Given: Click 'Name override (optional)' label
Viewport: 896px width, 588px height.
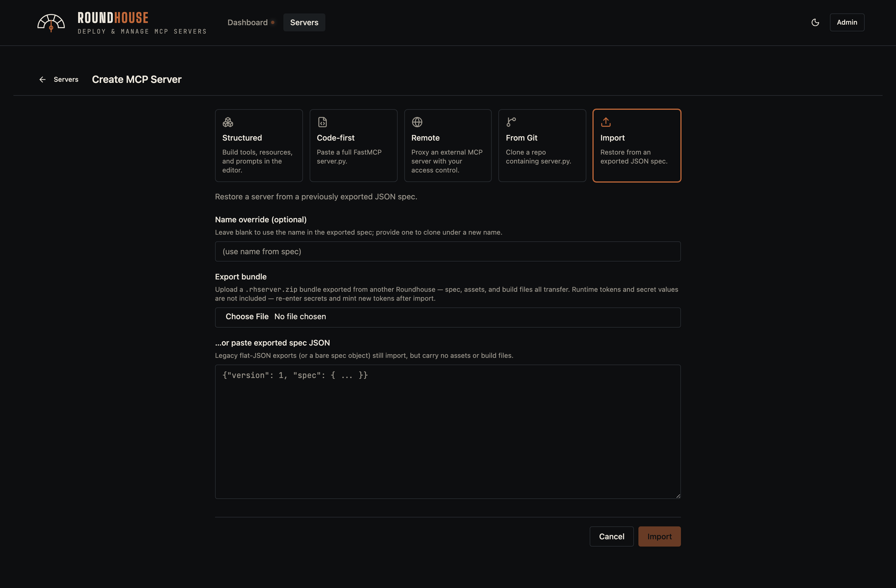Looking at the screenshot, I should [x=260, y=220].
